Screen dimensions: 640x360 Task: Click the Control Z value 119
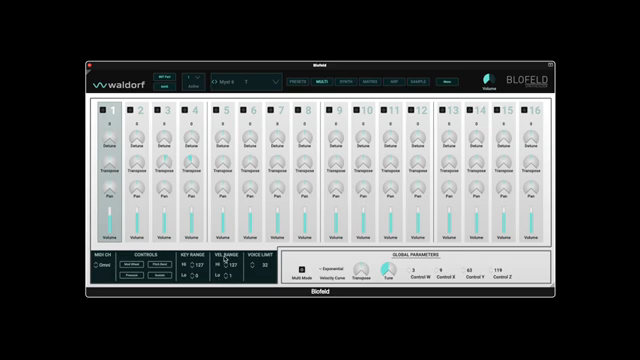coord(498,270)
